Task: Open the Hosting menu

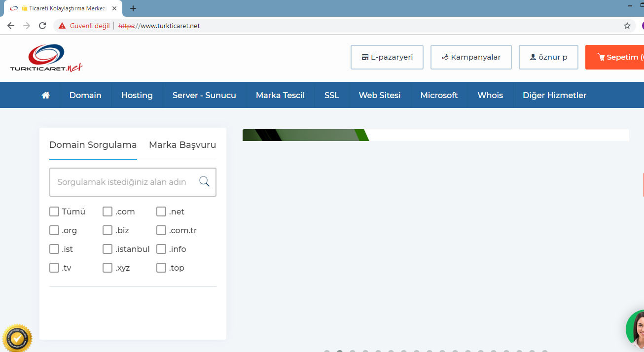Action: click(x=137, y=95)
